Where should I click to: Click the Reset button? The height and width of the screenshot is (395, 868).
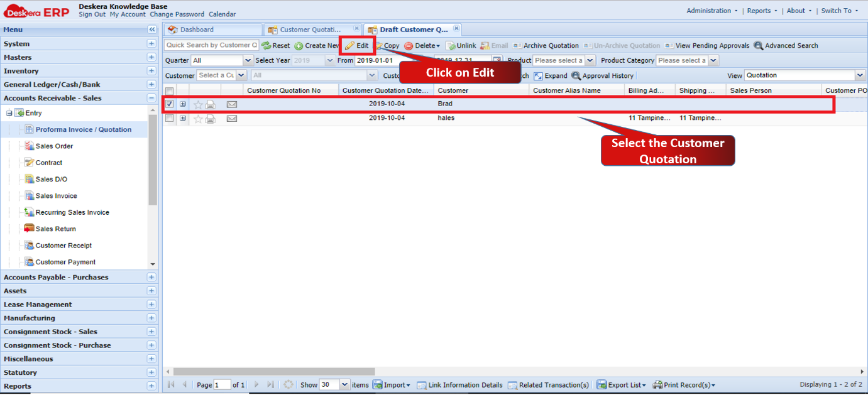point(276,45)
